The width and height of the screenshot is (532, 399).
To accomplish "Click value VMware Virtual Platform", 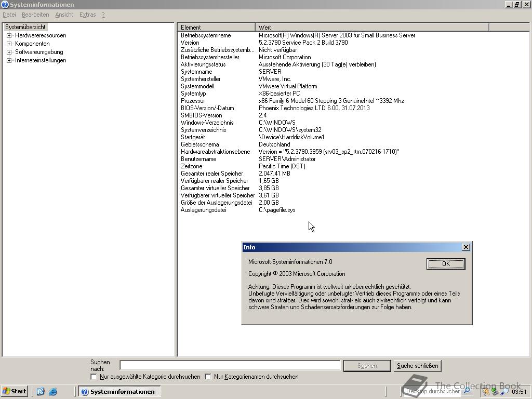I will tap(288, 86).
